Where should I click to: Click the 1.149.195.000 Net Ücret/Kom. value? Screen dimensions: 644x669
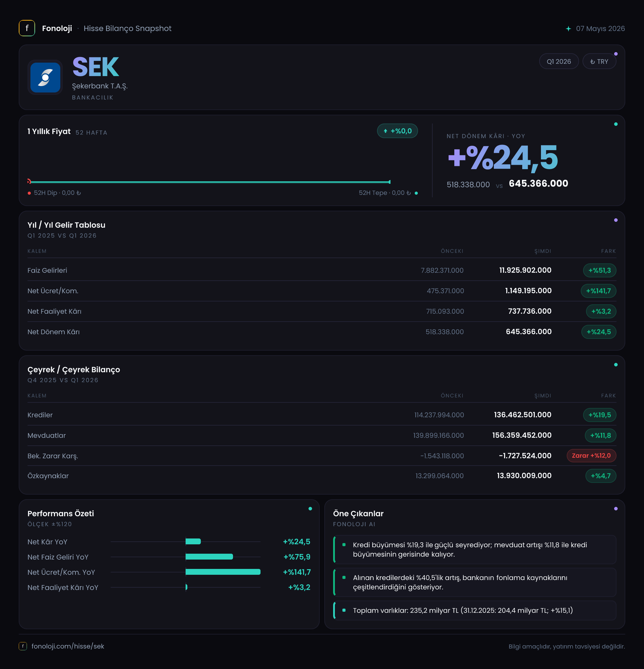[x=528, y=291]
